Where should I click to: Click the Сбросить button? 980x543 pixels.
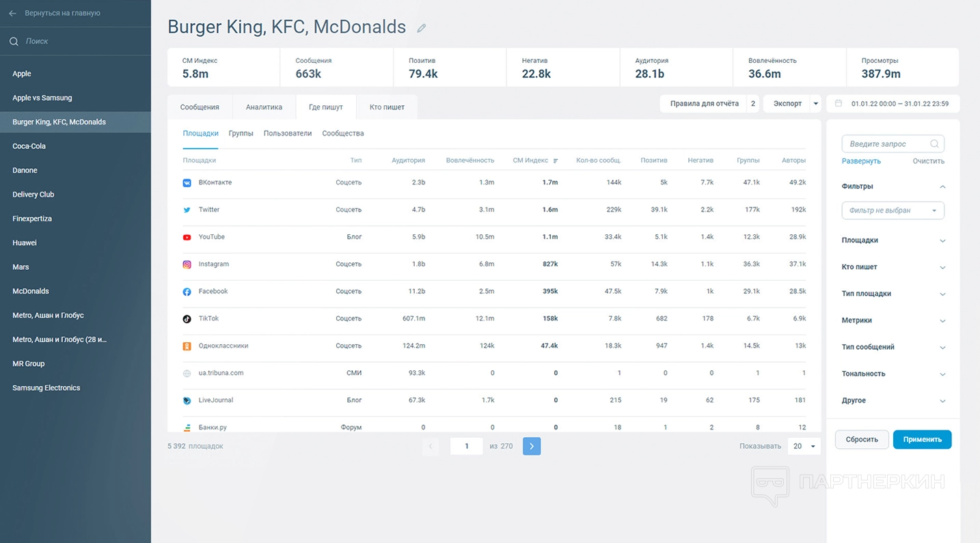click(862, 439)
